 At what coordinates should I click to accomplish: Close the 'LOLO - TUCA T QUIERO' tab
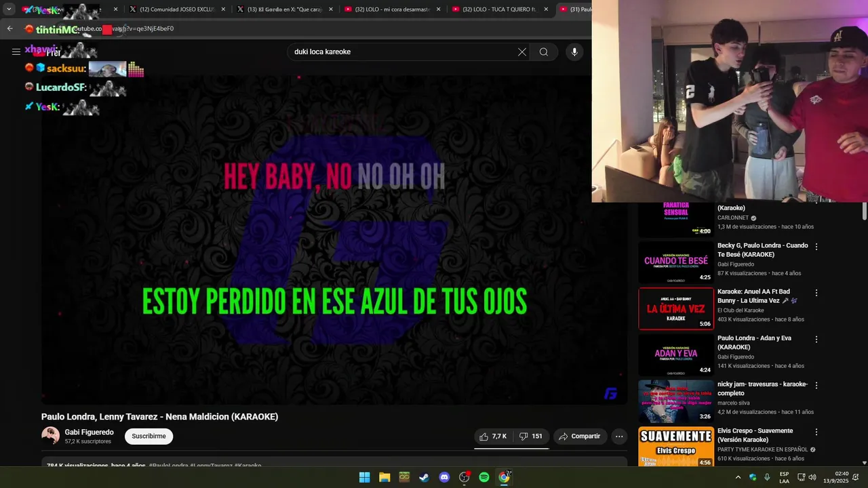coord(546,9)
